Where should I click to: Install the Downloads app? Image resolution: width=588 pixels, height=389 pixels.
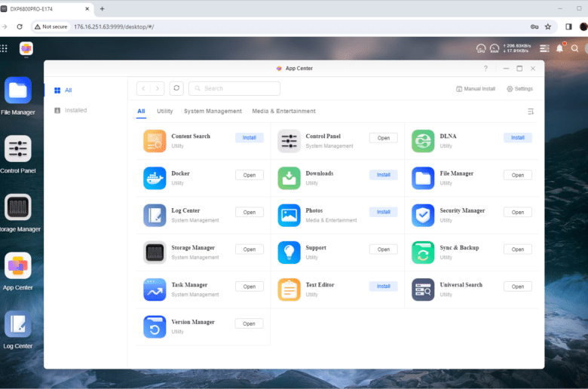click(x=383, y=175)
